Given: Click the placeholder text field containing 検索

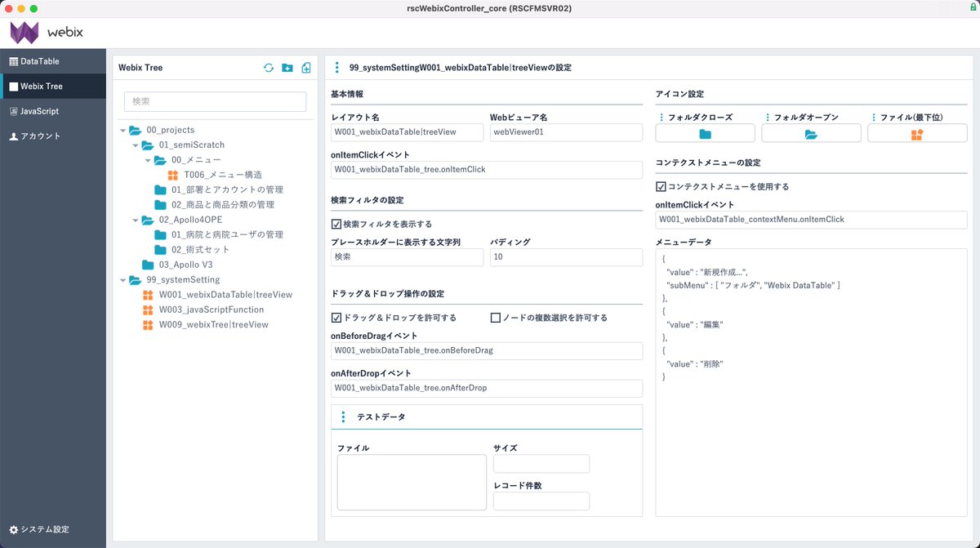Looking at the screenshot, I should (x=408, y=257).
